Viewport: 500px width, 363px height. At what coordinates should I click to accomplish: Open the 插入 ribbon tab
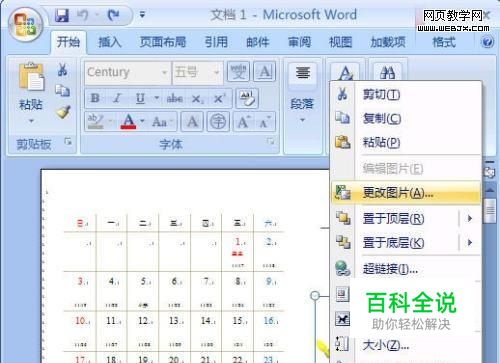(x=110, y=42)
